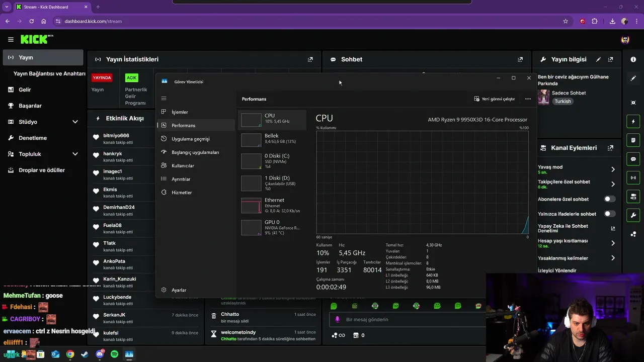Open Outlook from taskbar
644x362 pixels.
point(55,354)
